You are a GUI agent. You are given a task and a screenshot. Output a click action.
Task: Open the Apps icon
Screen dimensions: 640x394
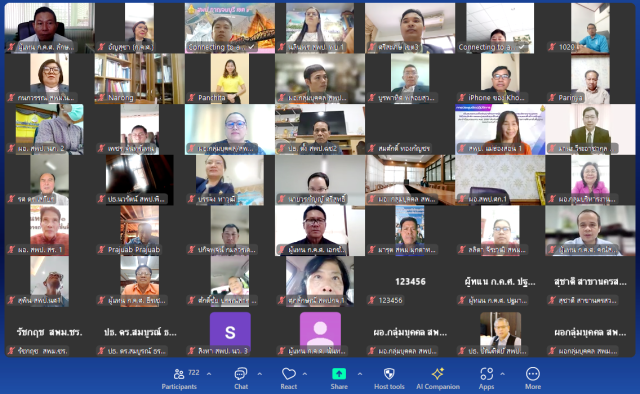[x=487, y=374]
